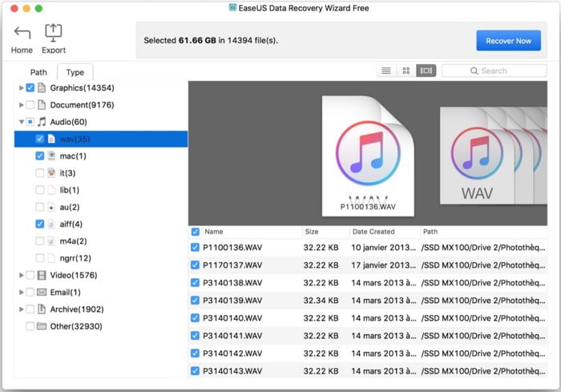Click the m4a file type icon
This screenshot has height=392, width=561.
click(51, 241)
